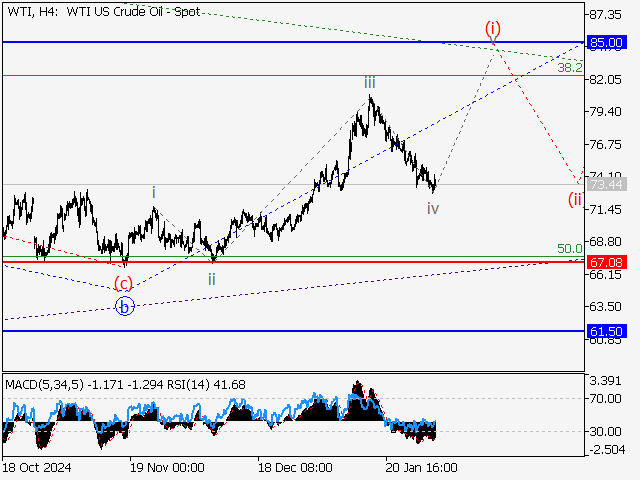This screenshot has height=480, width=640.
Task: Select the blue 61.50 price level tag
Action: tap(607, 331)
